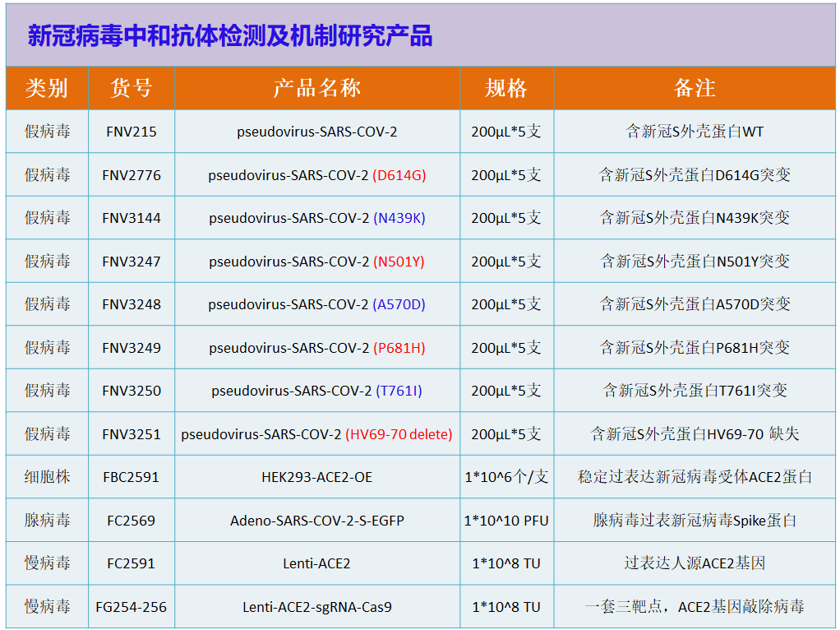Click the note 含新冠S外壳蛋白N501Y突变
This screenshot has height=630, width=840.
point(695,261)
